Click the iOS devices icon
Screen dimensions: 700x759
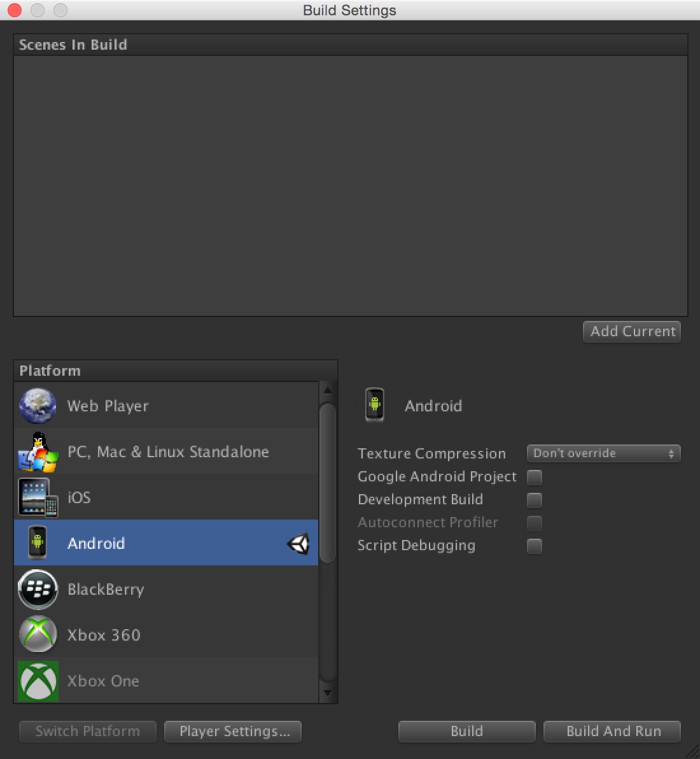point(38,497)
